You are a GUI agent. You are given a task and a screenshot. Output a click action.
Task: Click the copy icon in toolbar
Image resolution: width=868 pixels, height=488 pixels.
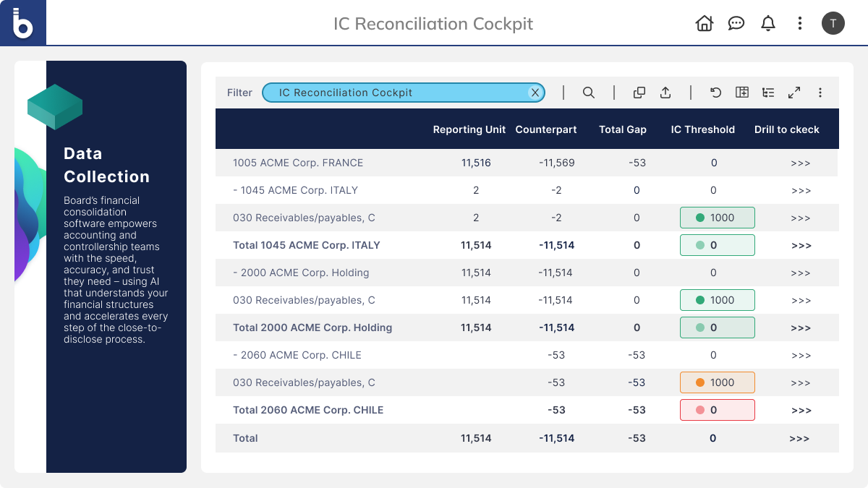click(x=639, y=93)
